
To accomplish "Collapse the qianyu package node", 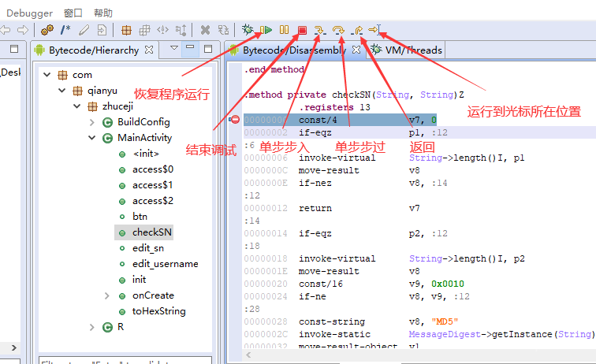I will 62,91.
